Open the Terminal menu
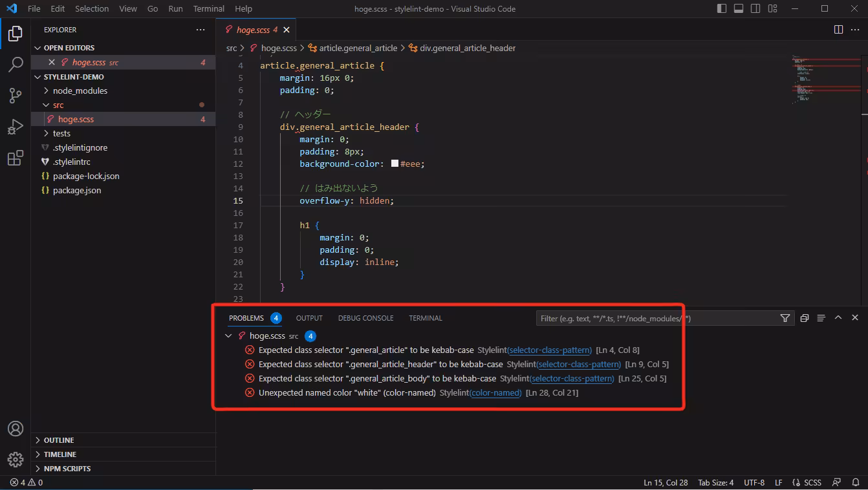Viewport: 868px width, 490px height. pyautogui.click(x=209, y=8)
